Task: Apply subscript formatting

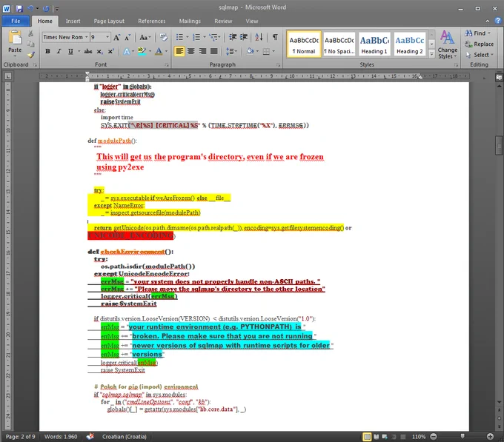Action: point(99,51)
